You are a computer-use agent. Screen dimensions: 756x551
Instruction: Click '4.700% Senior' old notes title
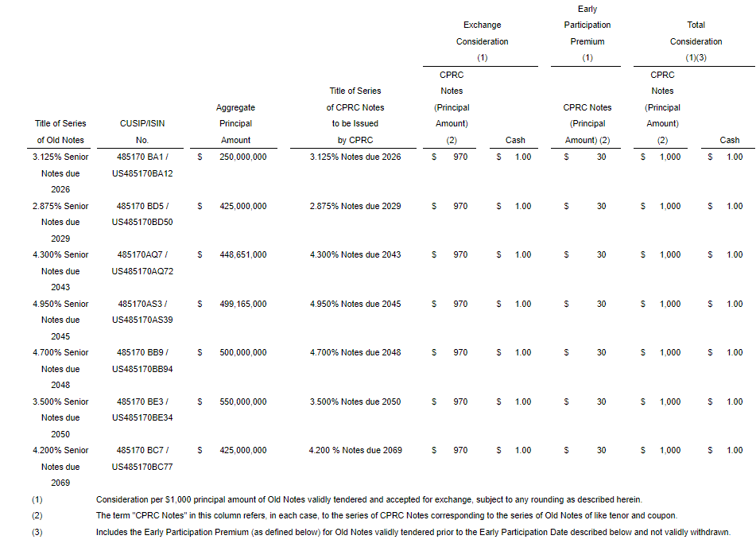(60, 352)
